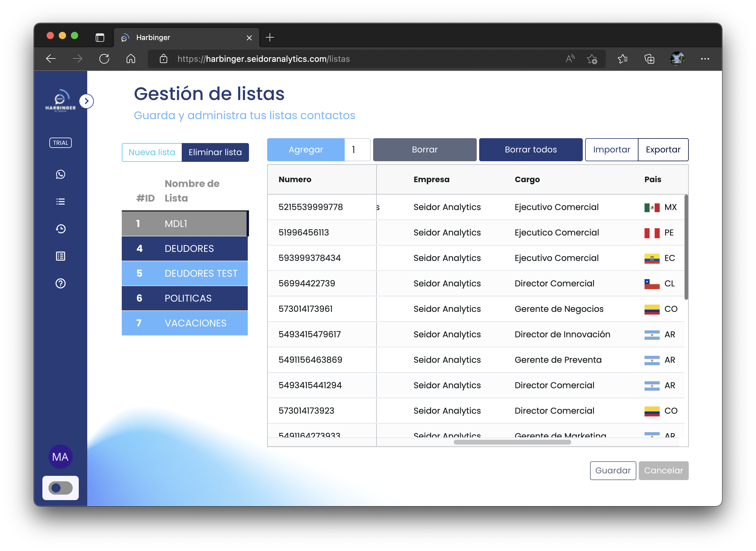Select the VACACIONES list row
Viewport: 756px width, 551px height.
(184, 323)
